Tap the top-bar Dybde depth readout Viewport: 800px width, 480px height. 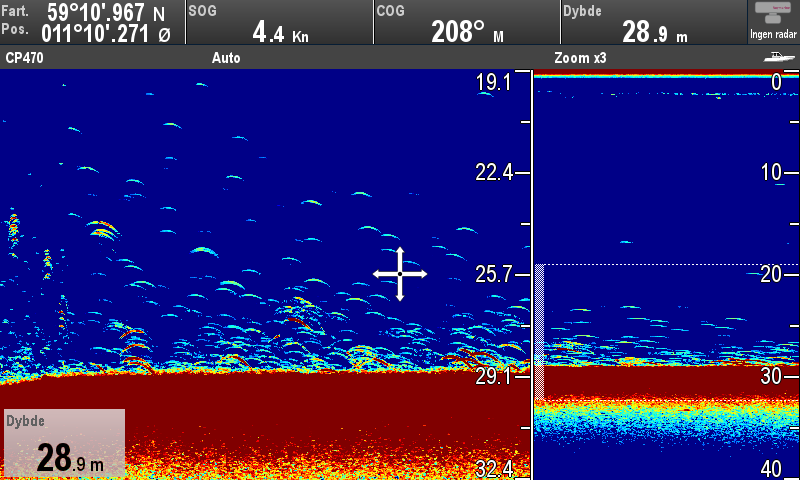654,22
